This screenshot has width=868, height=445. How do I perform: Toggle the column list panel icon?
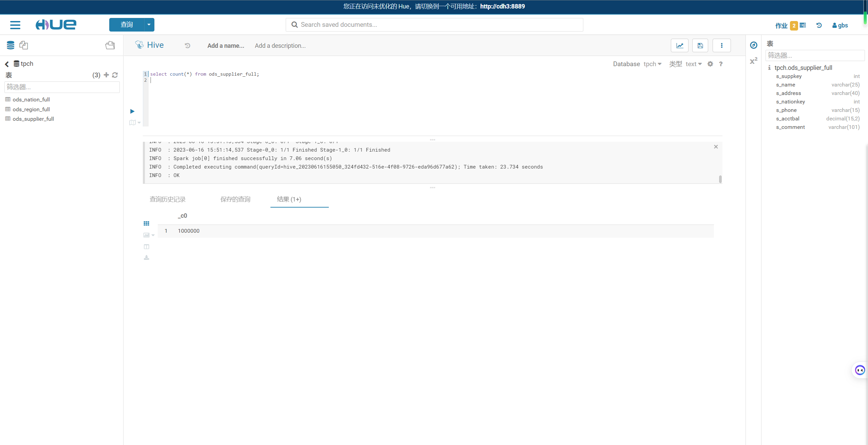[147, 247]
